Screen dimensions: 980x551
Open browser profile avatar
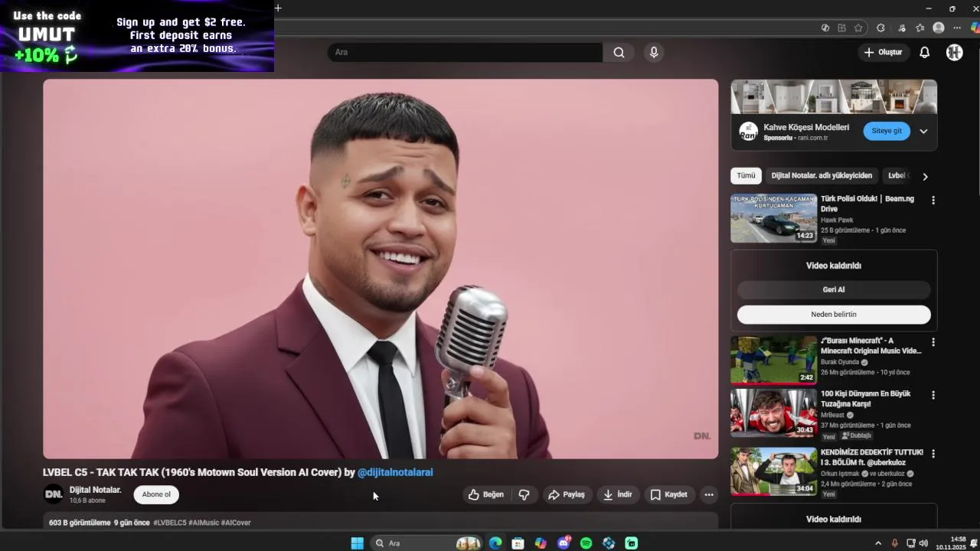tap(939, 28)
